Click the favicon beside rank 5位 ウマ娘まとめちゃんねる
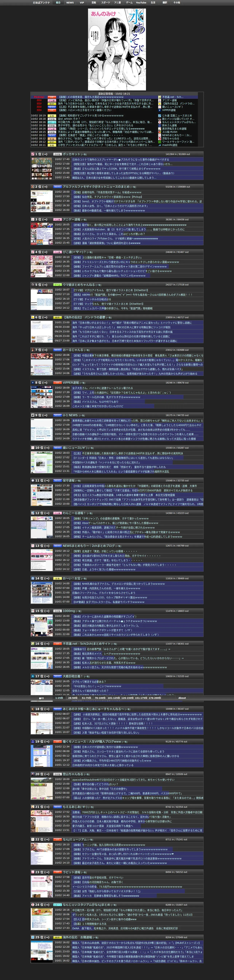 pos(33,285)
